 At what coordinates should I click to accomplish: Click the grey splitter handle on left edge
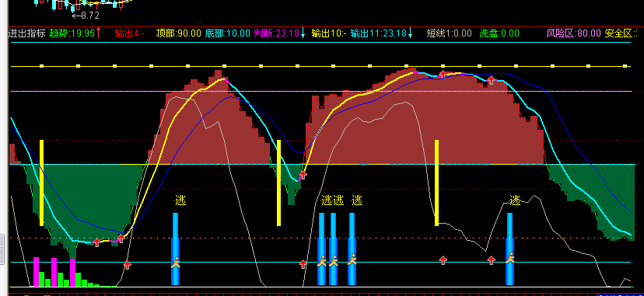click(2, 249)
